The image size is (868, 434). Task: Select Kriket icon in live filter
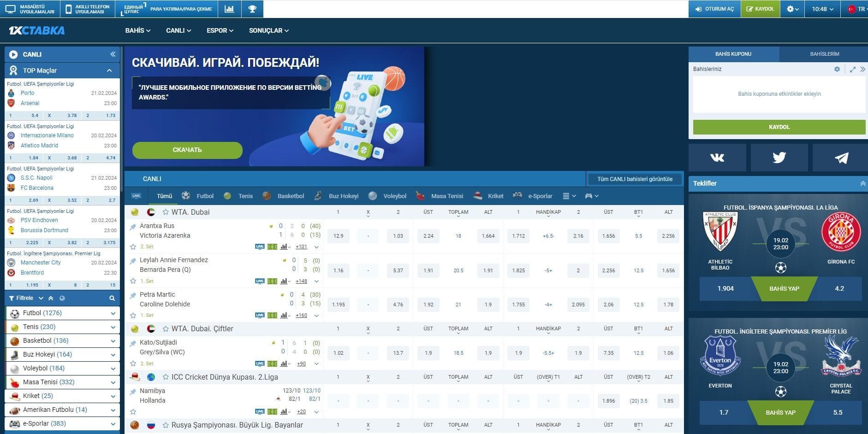(478, 196)
